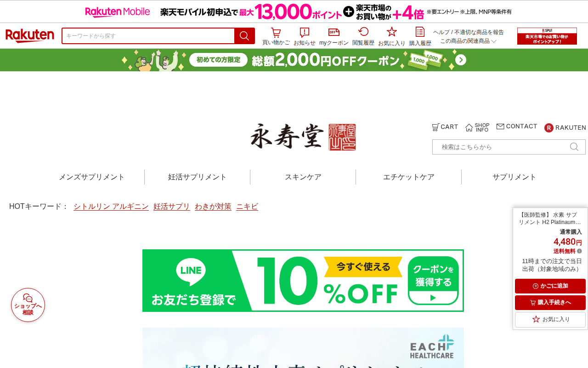Image resolution: width=588 pixels, height=368 pixels.
Task: Follow the シトルリン アルギニン keyword link
Action: 111,207
